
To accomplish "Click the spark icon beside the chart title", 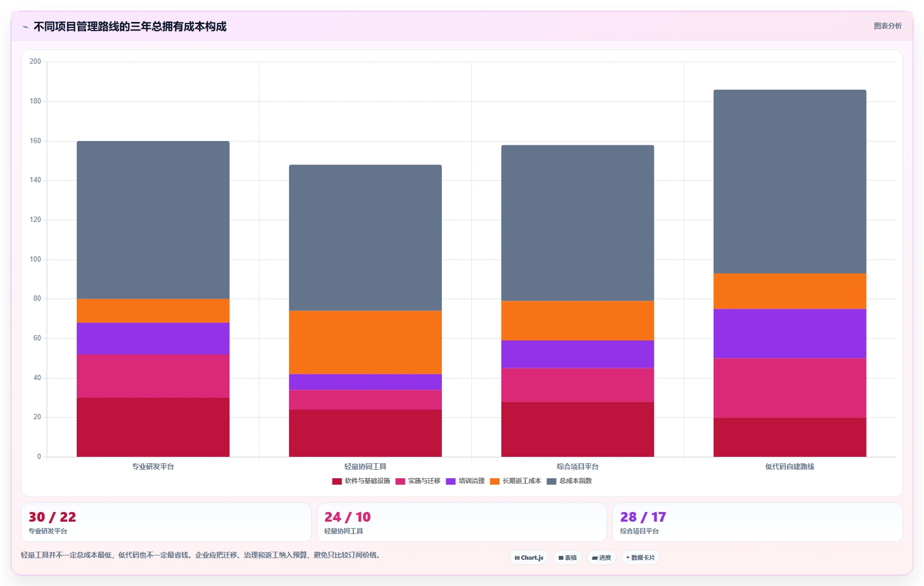I will (25, 27).
